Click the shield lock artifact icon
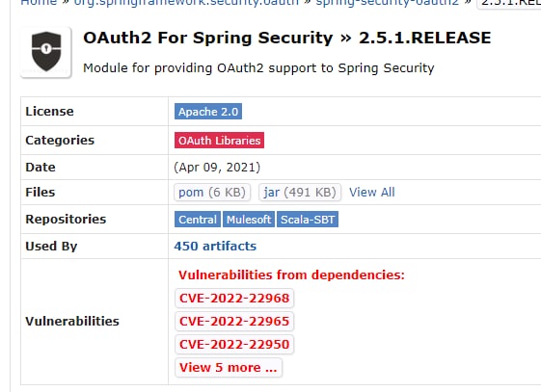Image resolution: width=541 pixels, height=392 pixels. (x=46, y=52)
